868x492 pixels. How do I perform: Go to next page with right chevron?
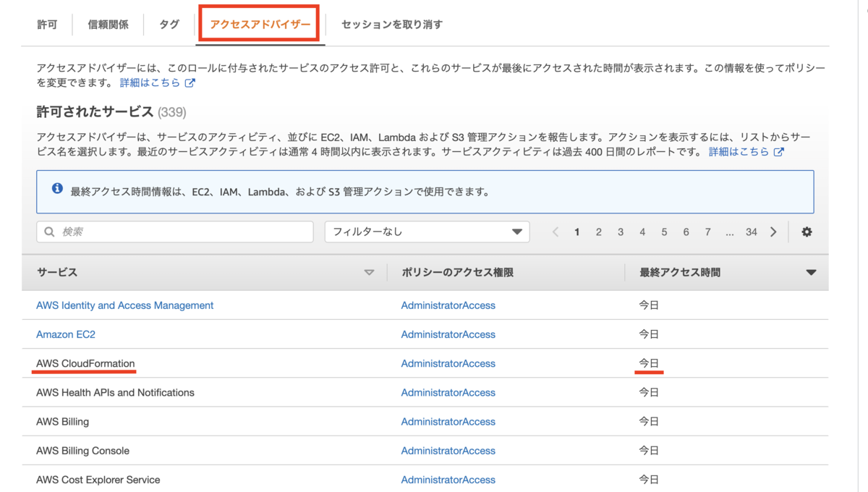pyautogui.click(x=773, y=232)
